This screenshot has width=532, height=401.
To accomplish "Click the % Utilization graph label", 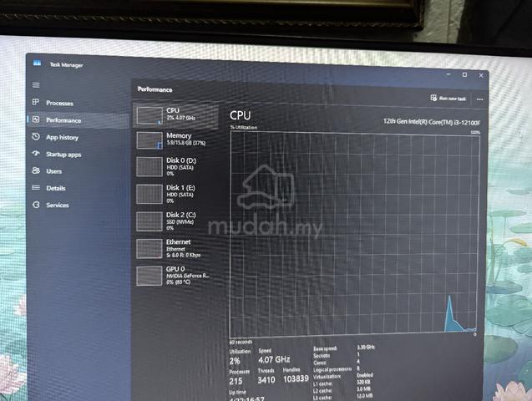I will [243, 128].
